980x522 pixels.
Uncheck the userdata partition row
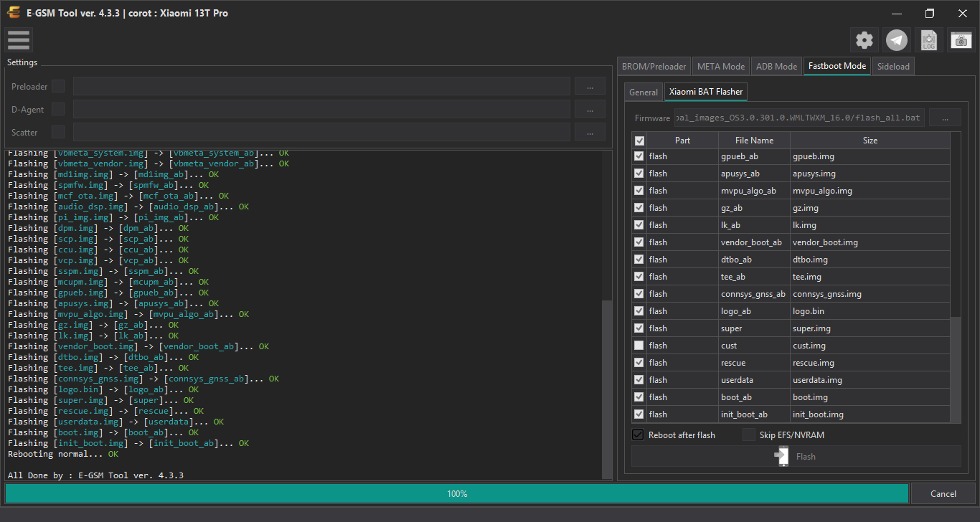pyautogui.click(x=639, y=380)
